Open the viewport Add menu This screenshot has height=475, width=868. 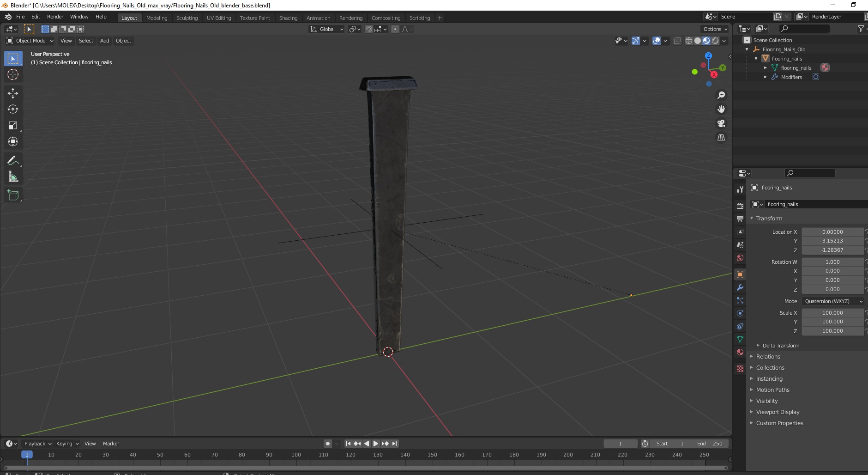[x=105, y=41]
